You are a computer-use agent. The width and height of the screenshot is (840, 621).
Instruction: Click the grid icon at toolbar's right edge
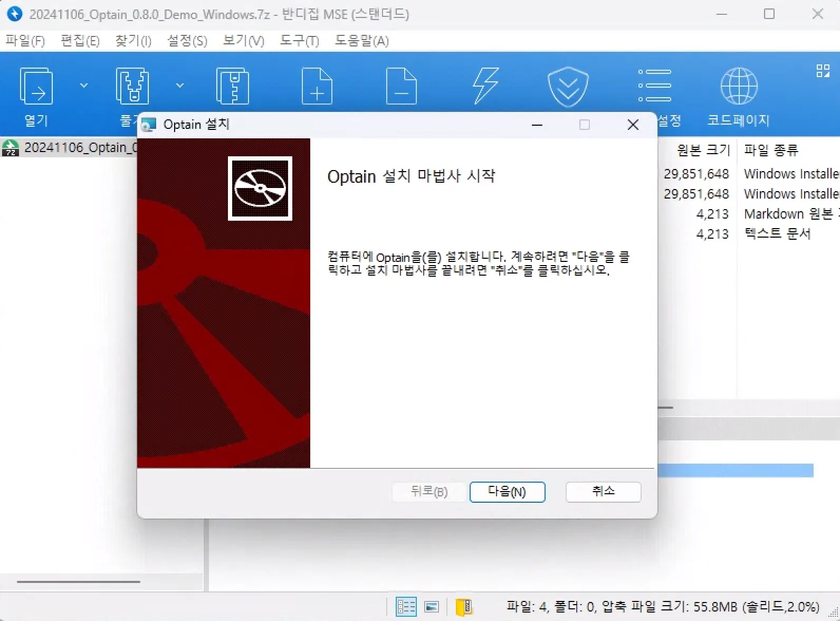click(823, 71)
